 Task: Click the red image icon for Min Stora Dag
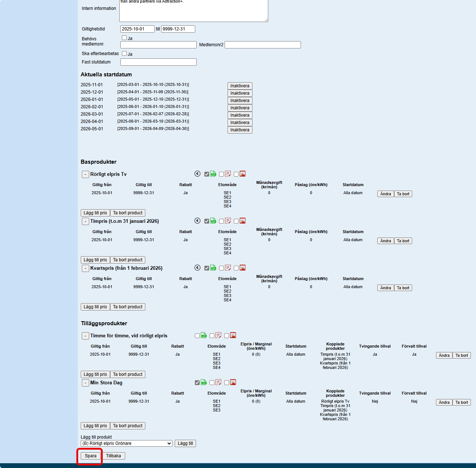(x=233, y=382)
